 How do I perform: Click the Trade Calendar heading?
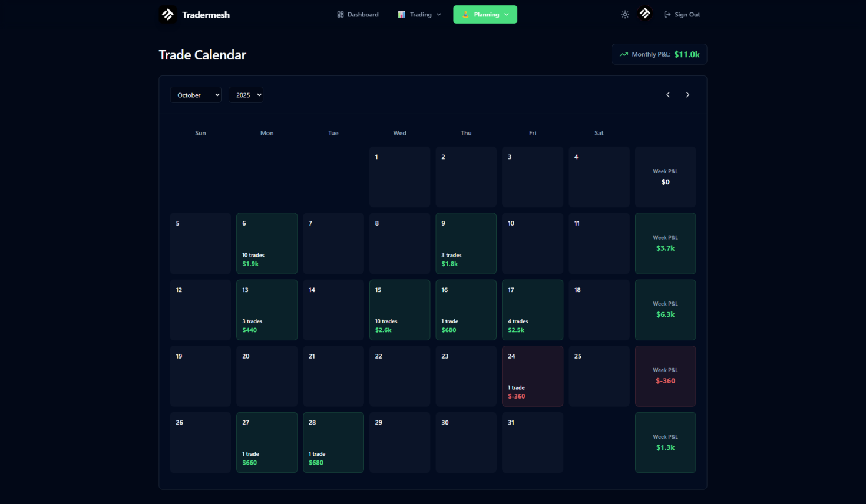click(x=203, y=55)
